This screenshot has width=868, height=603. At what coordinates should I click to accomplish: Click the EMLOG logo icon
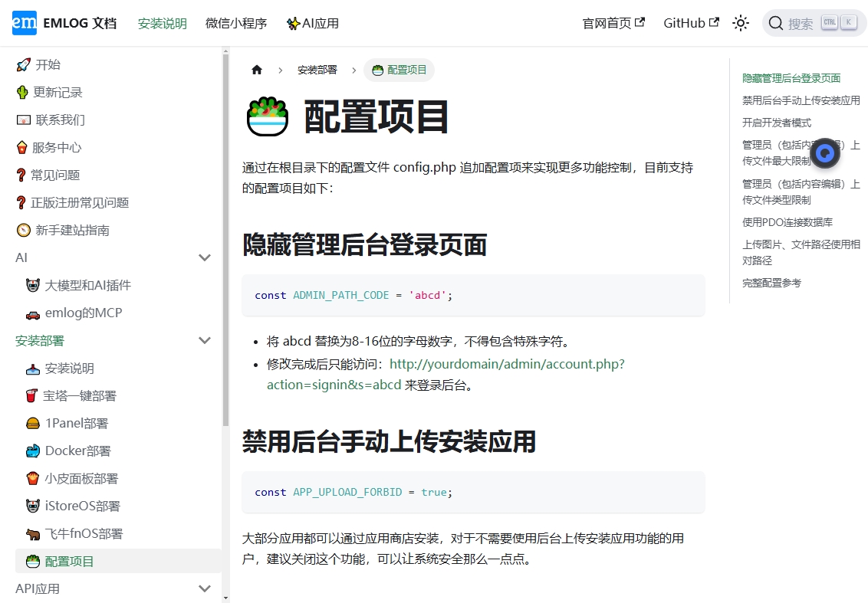pos(25,23)
